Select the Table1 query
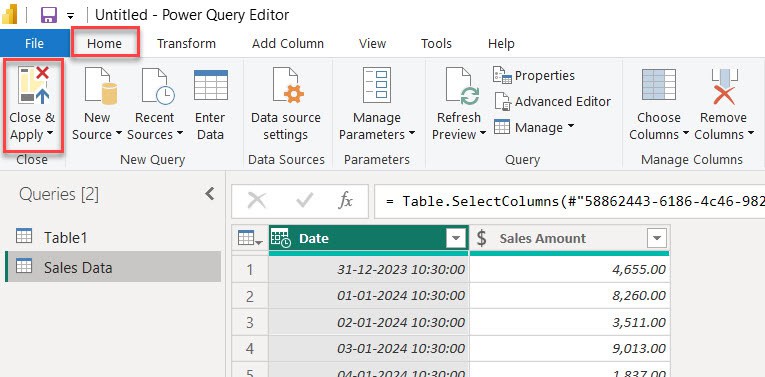Viewport: 765px width, 377px height. tap(113, 238)
